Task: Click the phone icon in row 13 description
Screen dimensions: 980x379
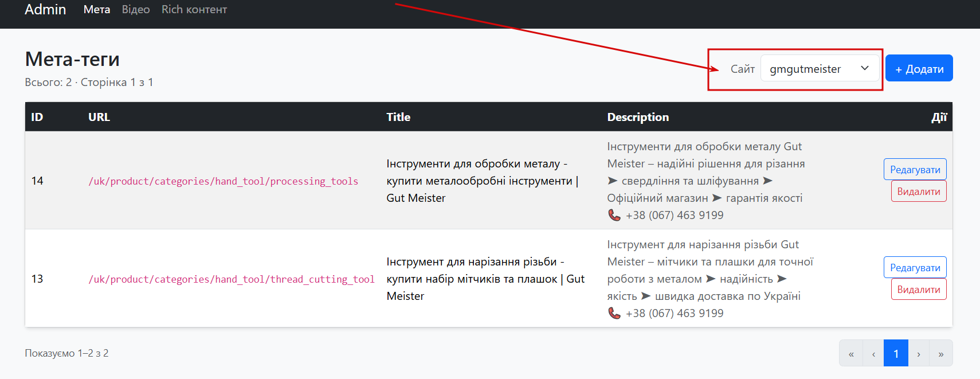Action: 614,313
